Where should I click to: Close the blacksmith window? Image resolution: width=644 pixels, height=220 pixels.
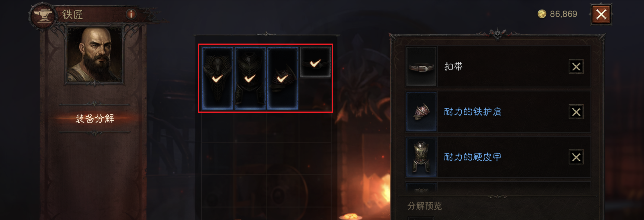(x=601, y=15)
